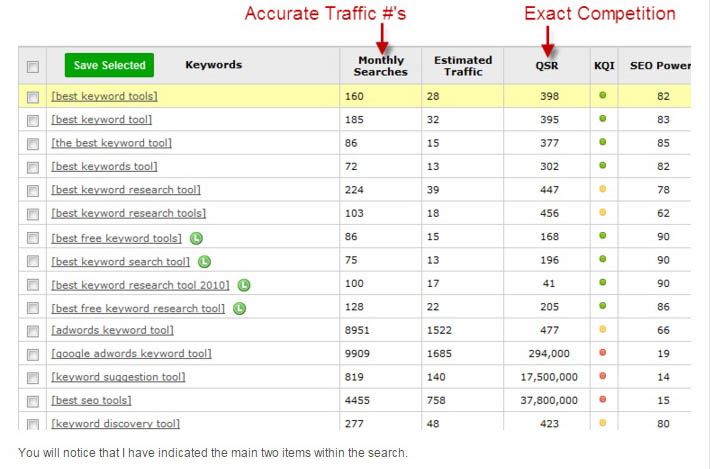This screenshot has height=469, width=710.
Task: Open [best keyword research tools] keyword link
Action: coord(129,213)
